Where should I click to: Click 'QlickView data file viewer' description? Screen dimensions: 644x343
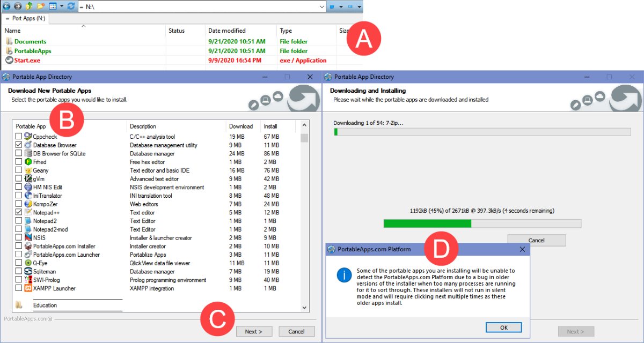(160, 263)
